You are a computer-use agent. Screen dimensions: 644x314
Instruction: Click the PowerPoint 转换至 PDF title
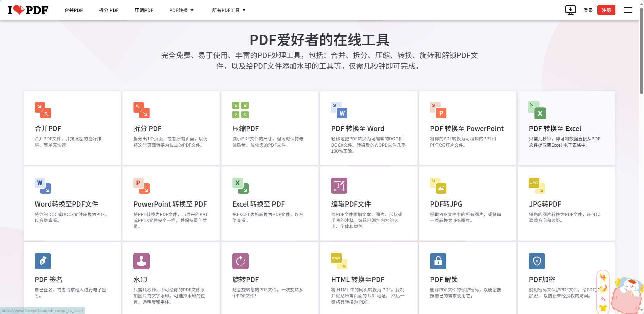pos(170,204)
